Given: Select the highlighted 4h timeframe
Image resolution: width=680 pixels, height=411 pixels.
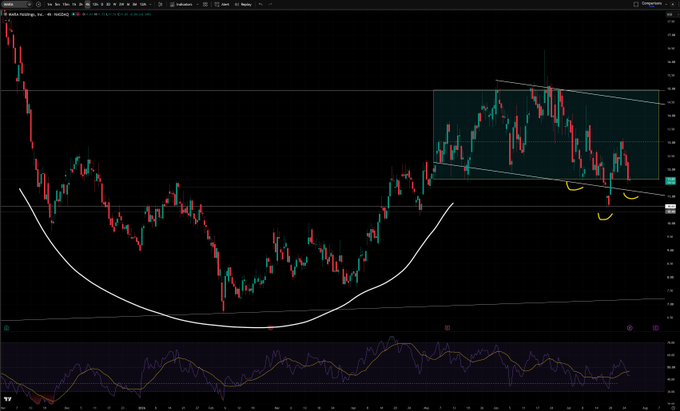Looking at the screenshot, I should point(88,4).
